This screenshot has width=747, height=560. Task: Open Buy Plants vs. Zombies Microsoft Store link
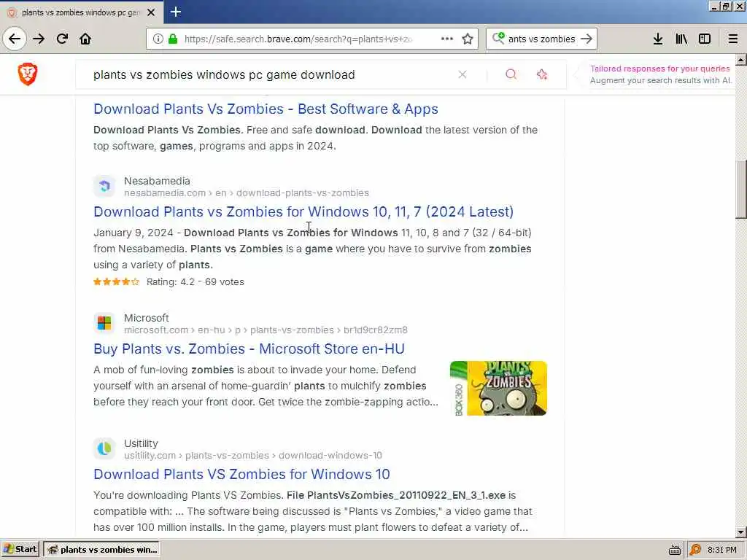(249, 349)
